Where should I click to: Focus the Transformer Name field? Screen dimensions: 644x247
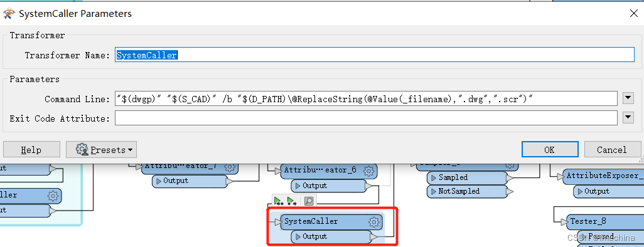[375, 55]
